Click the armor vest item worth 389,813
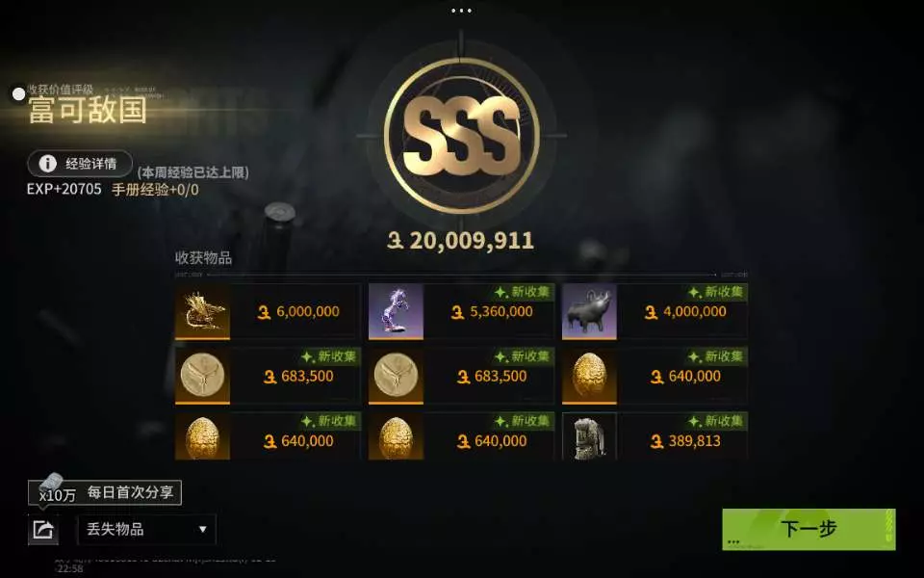Image resolution: width=924 pixels, height=578 pixels. pos(654,435)
